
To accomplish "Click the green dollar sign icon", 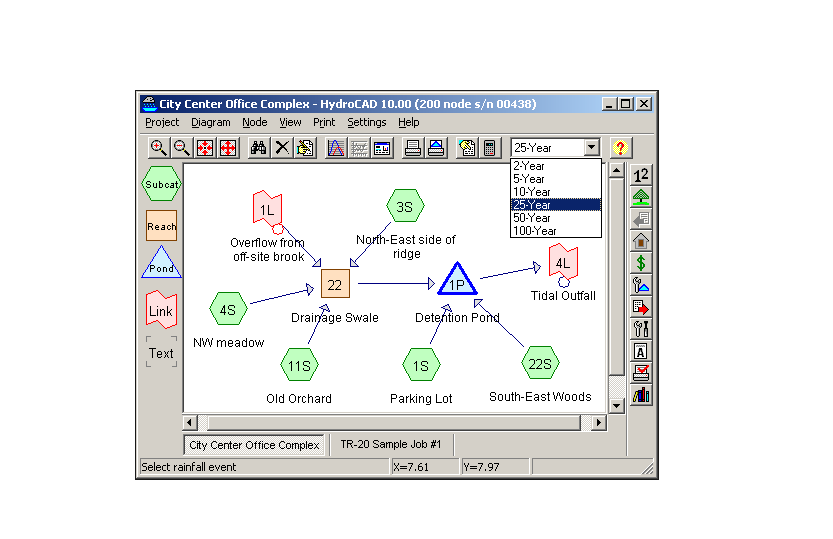I will (641, 263).
